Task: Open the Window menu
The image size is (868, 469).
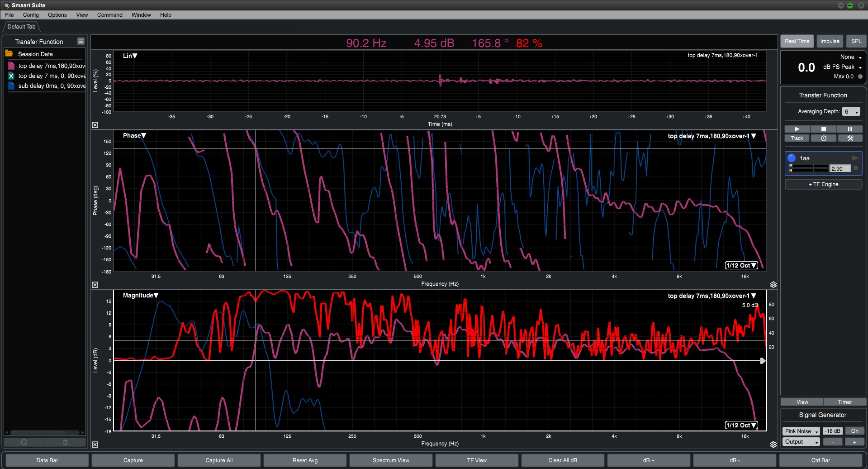Action: click(141, 15)
